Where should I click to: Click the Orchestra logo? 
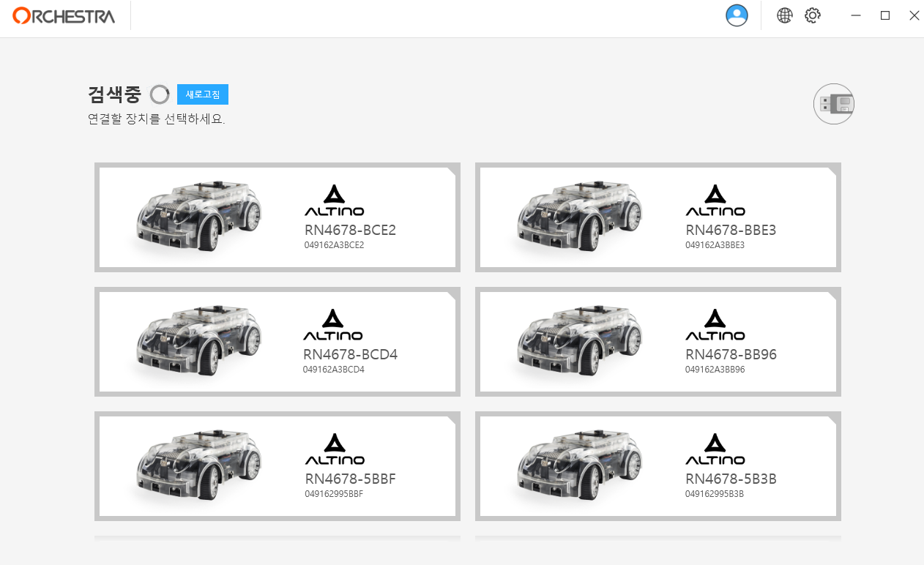click(64, 15)
